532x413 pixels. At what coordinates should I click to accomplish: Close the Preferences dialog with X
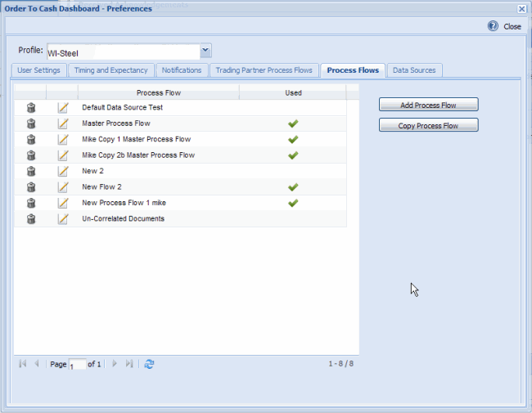click(522, 9)
